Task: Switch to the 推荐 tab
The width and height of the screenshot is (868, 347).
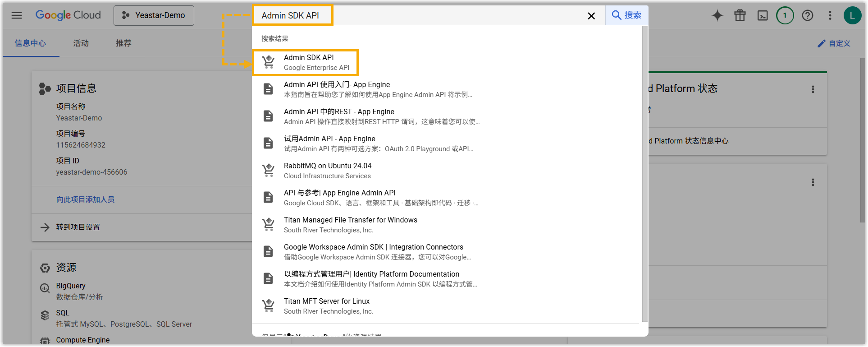Action: pos(123,43)
